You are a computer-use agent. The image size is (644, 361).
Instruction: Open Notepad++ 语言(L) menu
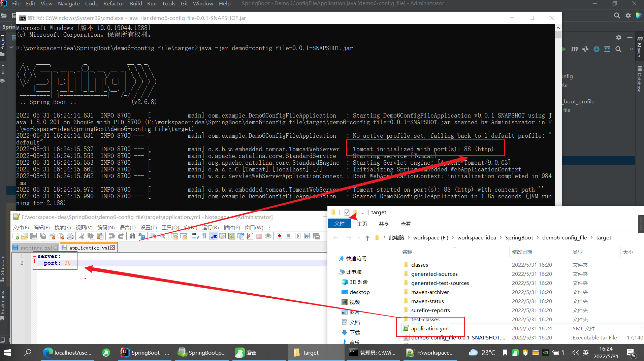coord(127,228)
